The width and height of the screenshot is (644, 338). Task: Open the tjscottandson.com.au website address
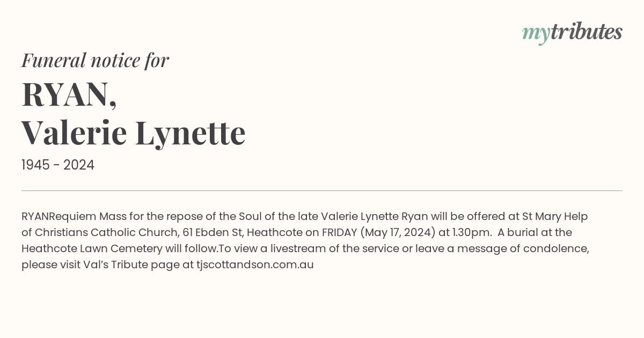pyautogui.click(x=255, y=264)
